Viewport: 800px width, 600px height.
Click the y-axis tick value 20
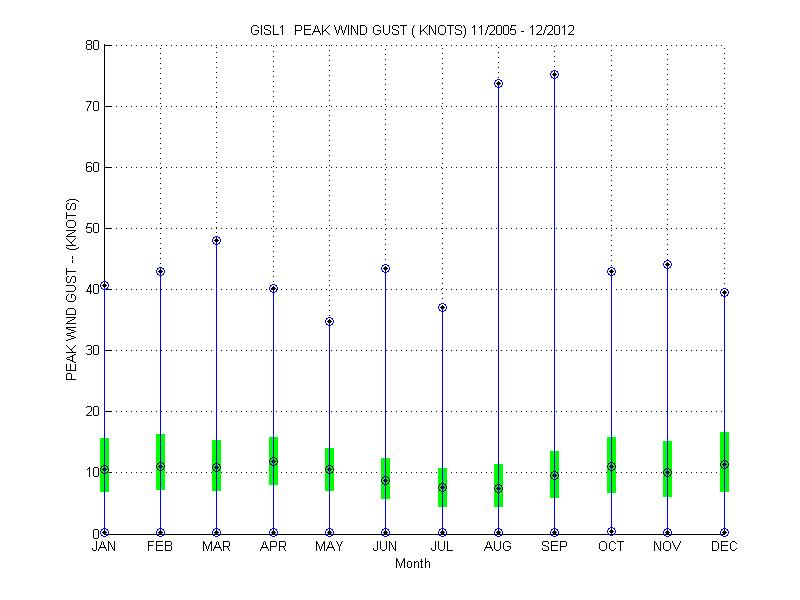point(92,411)
